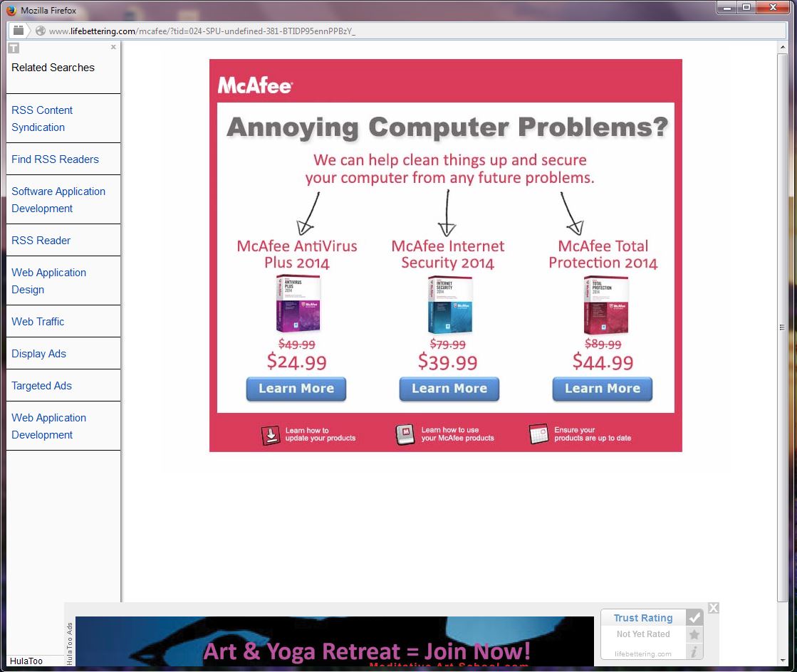Click the info icon in the Trust Rating widget
This screenshot has height=672, width=797.
(x=694, y=651)
